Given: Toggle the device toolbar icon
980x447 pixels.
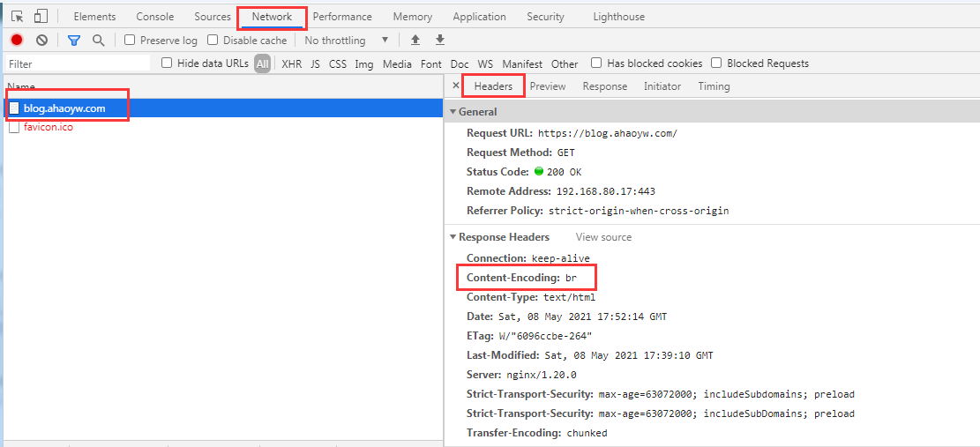Looking at the screenshot, I should point(41,17).
